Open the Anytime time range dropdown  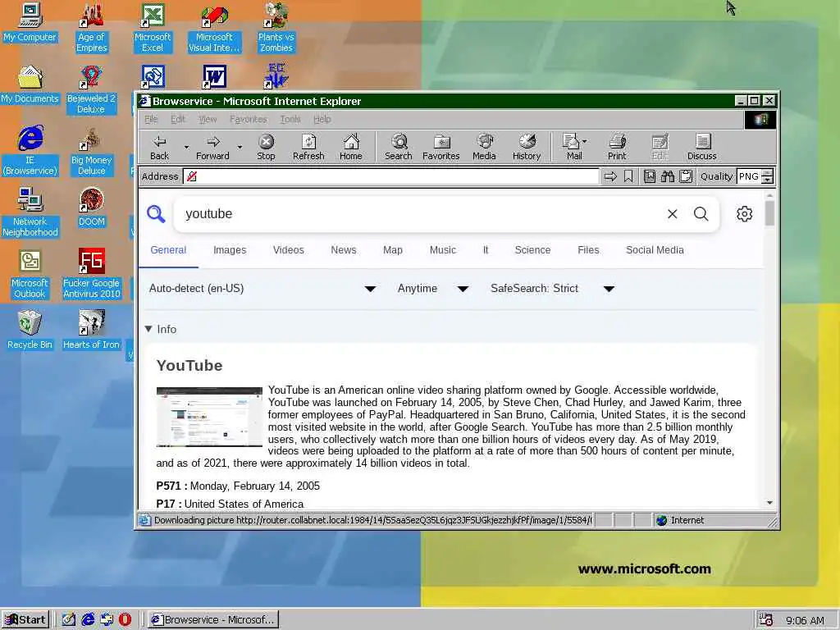coord(433,288)
